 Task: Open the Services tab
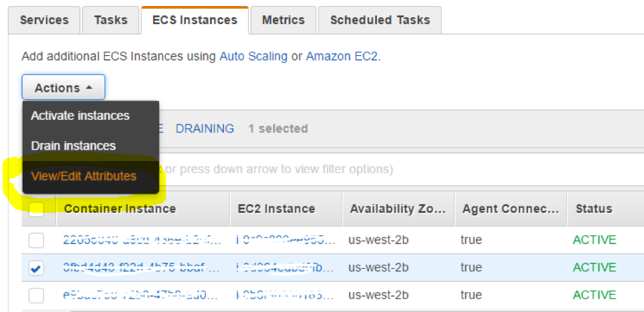(x=45, y=20)
